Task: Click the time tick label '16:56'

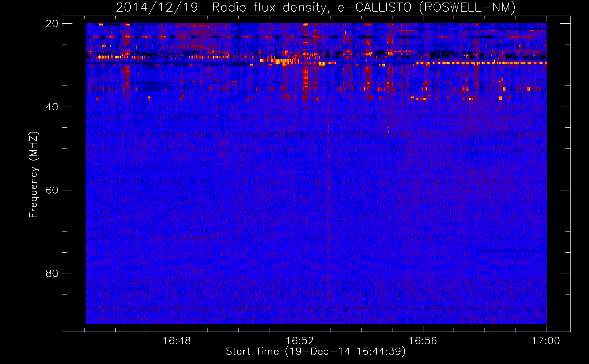Action: tap(423, 341)
